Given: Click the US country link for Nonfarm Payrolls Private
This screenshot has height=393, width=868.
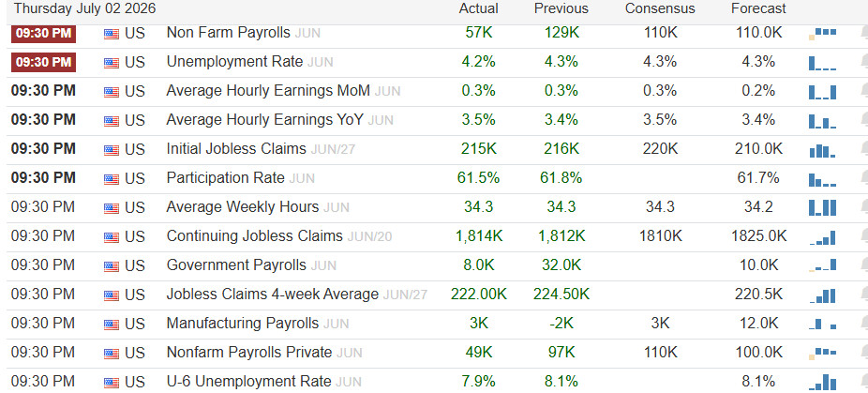Looking at the screenshot, I should (135, 353).
